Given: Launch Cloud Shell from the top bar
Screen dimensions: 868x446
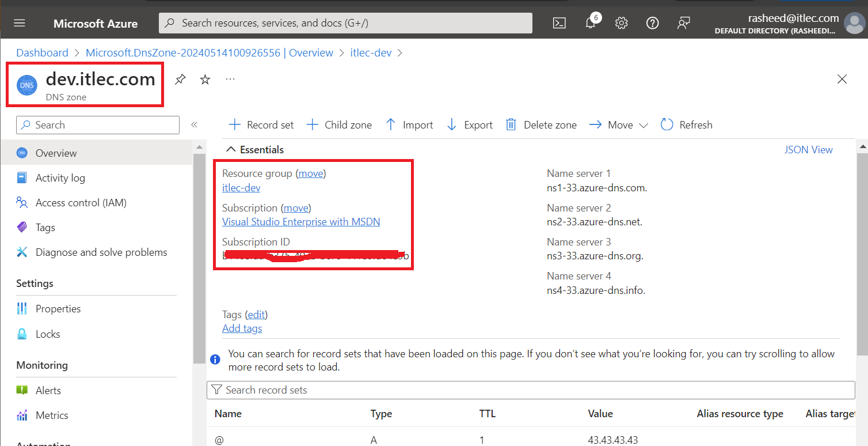Looking at the screenshot, I should pos(559,23).
